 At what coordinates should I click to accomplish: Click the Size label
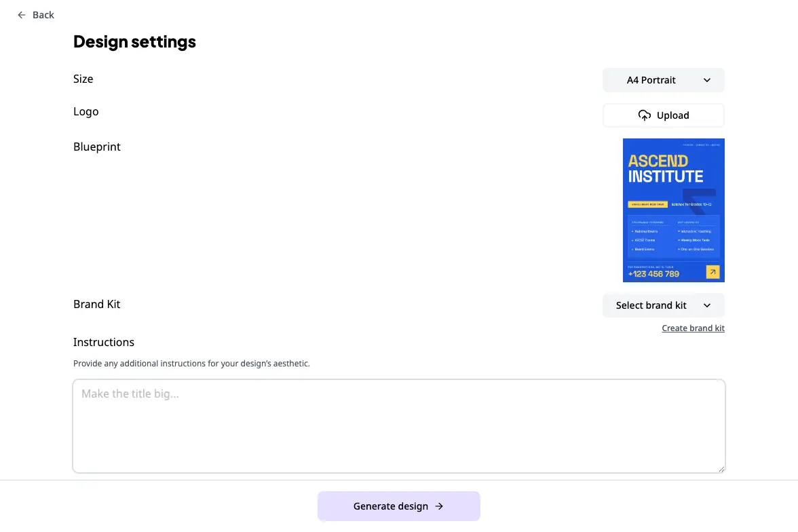83,79
